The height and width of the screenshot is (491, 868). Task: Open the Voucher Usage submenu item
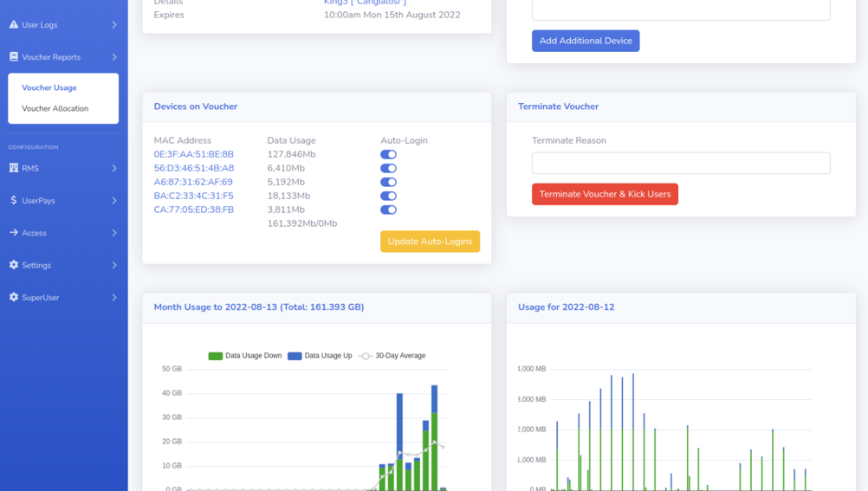click(x=49, y=87)
